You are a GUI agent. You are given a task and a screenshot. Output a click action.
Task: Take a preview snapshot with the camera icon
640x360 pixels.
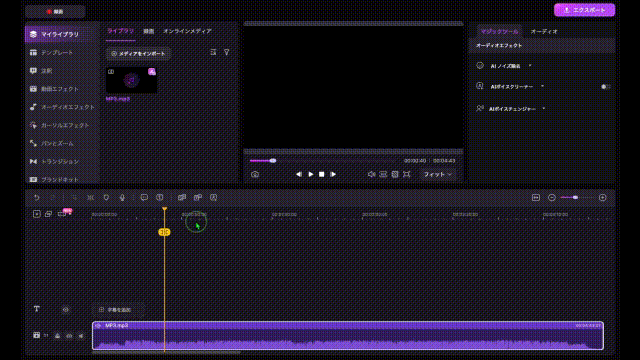(255, 174)
